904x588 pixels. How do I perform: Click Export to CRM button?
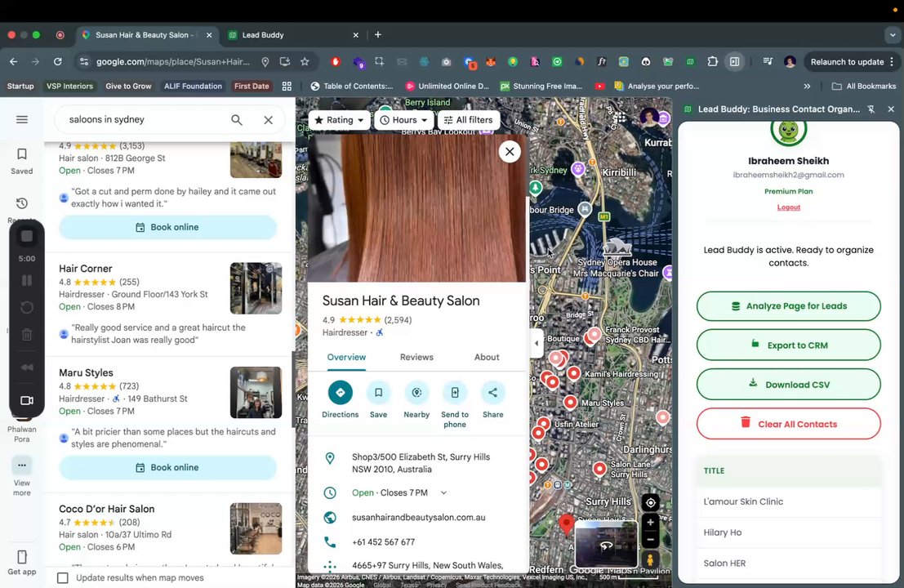[788, 345]
